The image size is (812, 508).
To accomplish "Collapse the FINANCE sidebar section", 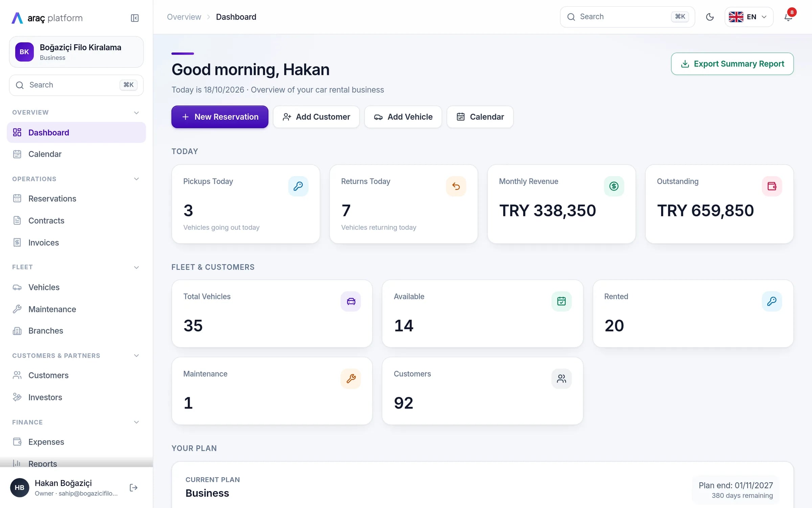I will pyautogui.click(x=76, y=422).
